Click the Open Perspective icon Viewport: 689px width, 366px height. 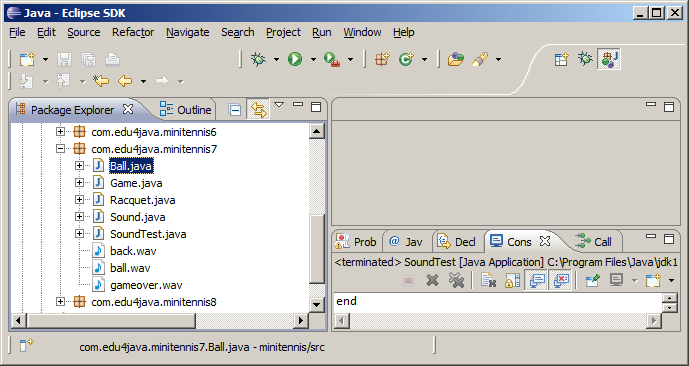[x=561, y=59]
